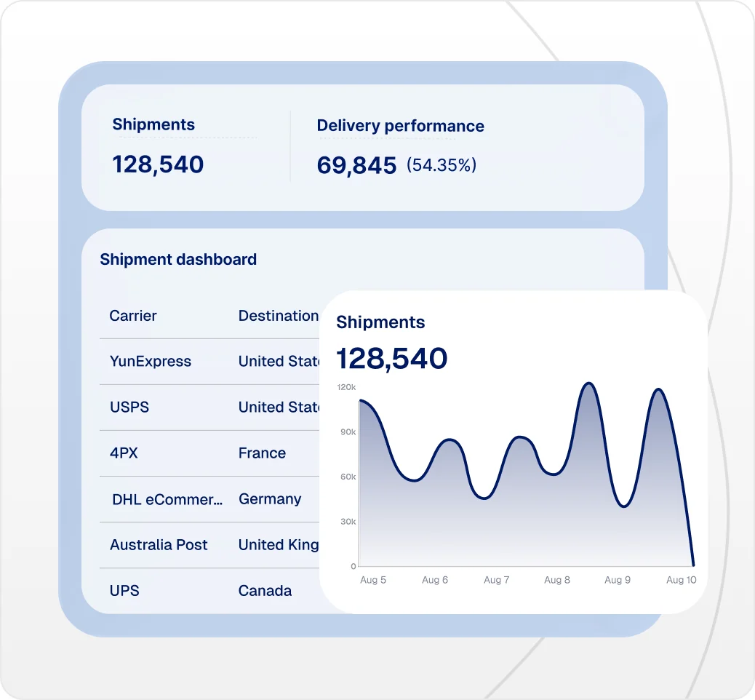Click the 120k y-axis label

click(346, 387)
